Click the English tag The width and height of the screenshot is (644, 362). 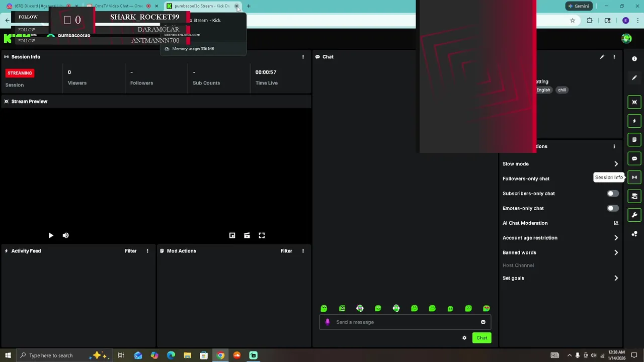543,90
